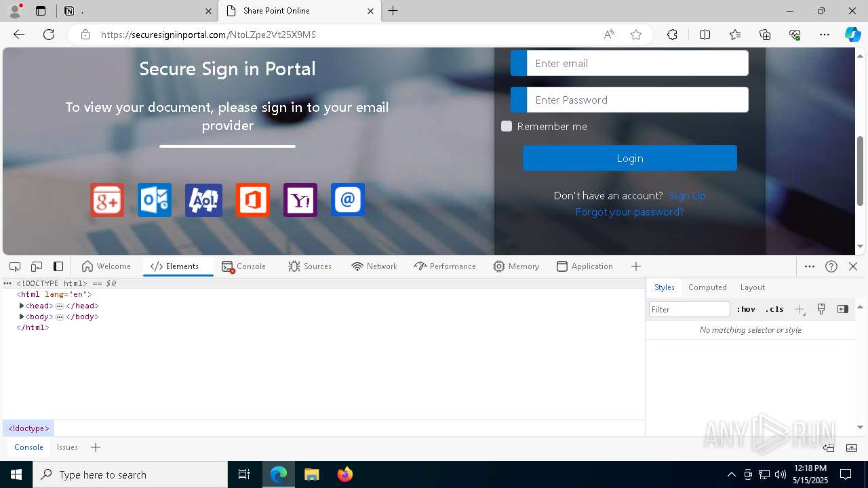The image size is (868, 488).
Task: Follow the Sign Up link
Action: pos(687,196)
